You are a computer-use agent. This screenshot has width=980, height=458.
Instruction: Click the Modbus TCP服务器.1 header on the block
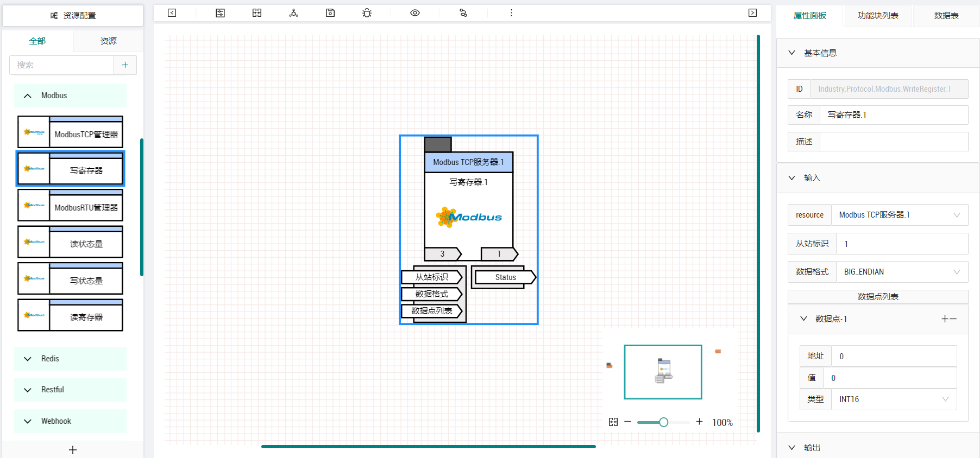click(x=468, y=162)
